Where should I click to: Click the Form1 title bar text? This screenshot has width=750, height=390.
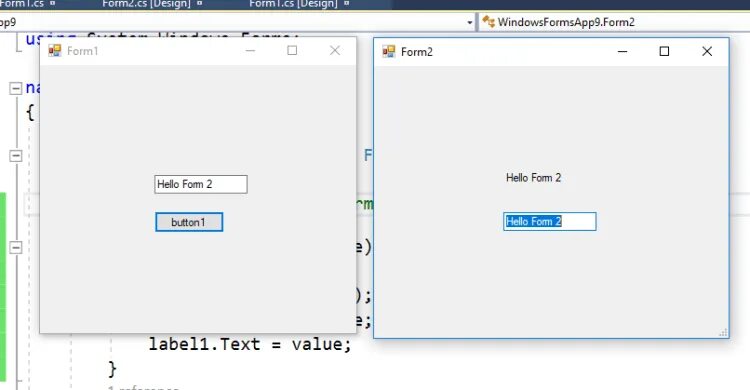83,51
